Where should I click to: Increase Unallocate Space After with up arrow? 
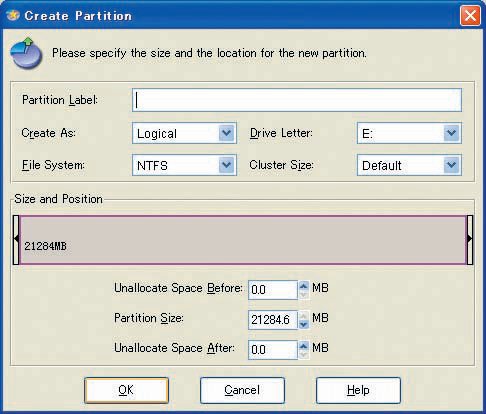pyautogui.click(x=304, y=346)
